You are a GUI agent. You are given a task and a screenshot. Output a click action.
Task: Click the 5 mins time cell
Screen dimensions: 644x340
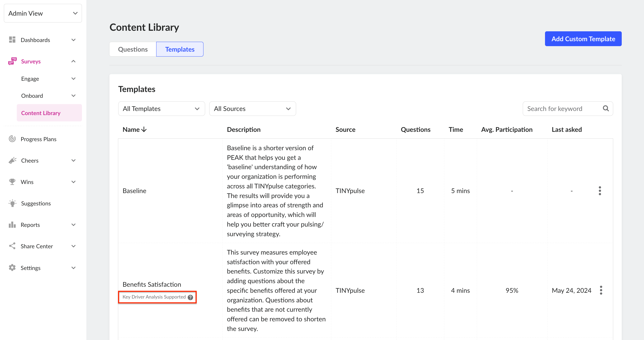point(461,191)
